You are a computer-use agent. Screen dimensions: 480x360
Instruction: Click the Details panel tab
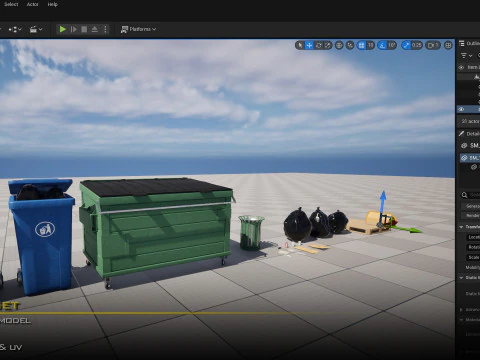pyautogui.click(x=469, y=134)
